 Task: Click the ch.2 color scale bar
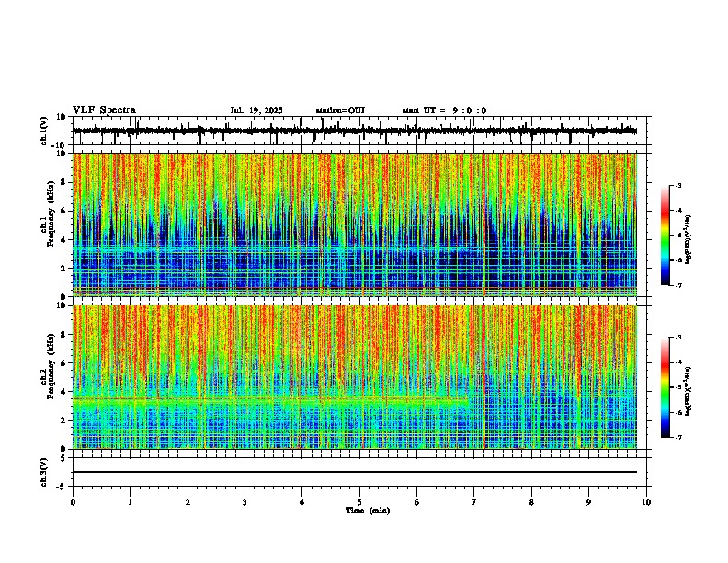tap(665, 387)
